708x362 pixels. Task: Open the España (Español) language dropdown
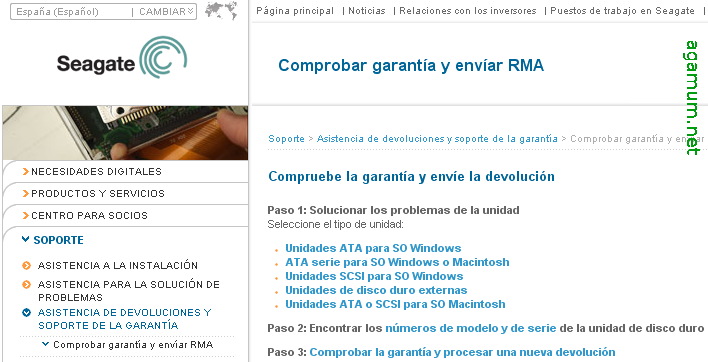click(103, 12)
